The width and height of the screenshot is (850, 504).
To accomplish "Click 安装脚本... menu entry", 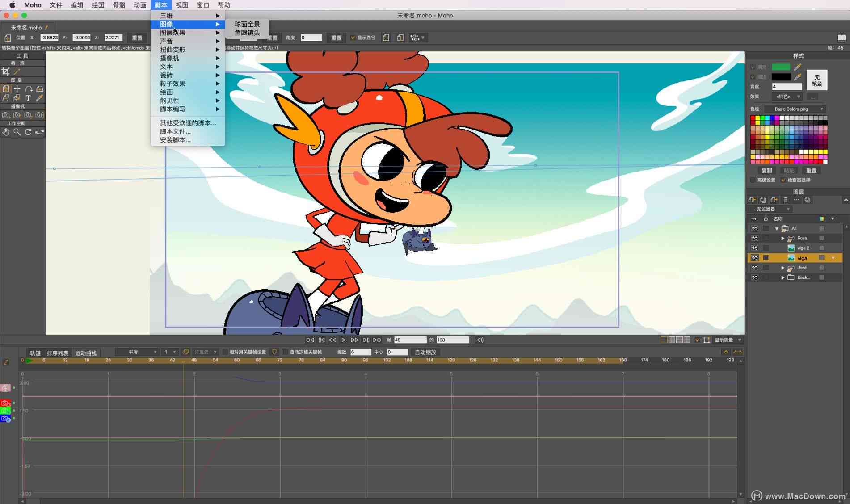I will pyautogui.click(x=188, y=140).
